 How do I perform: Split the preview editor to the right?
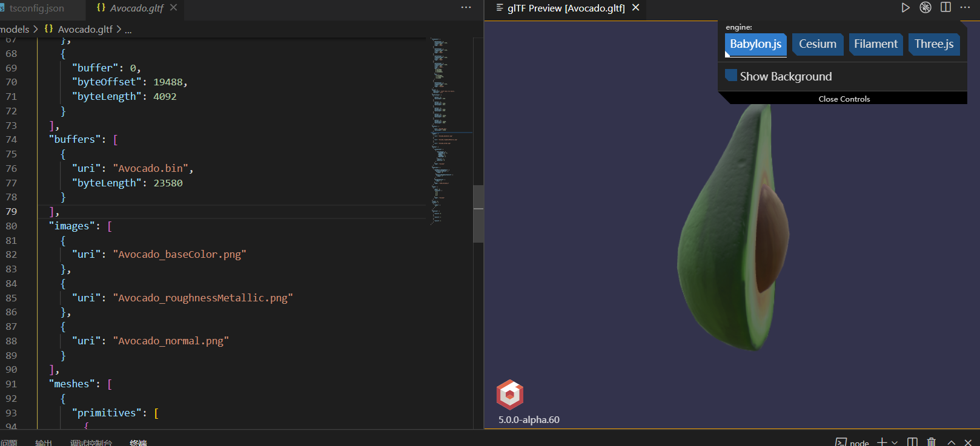click(x=945, y=7)
